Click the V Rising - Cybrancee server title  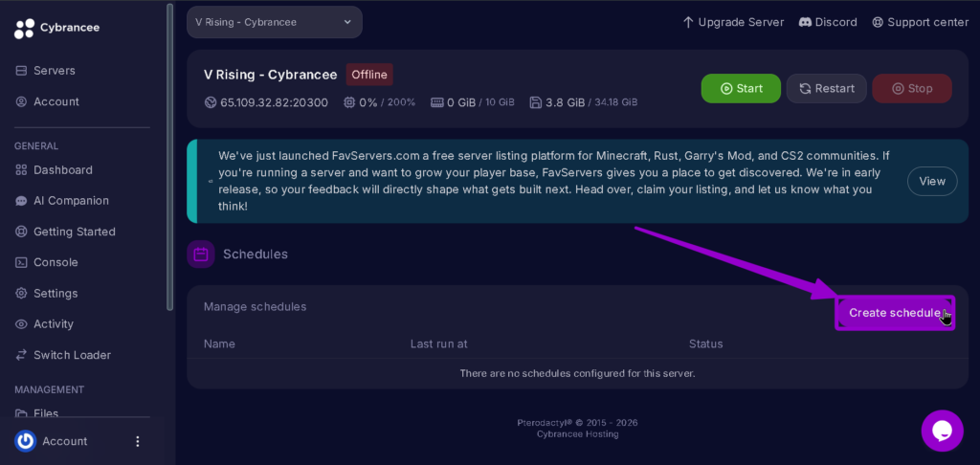tap(271, 75)
